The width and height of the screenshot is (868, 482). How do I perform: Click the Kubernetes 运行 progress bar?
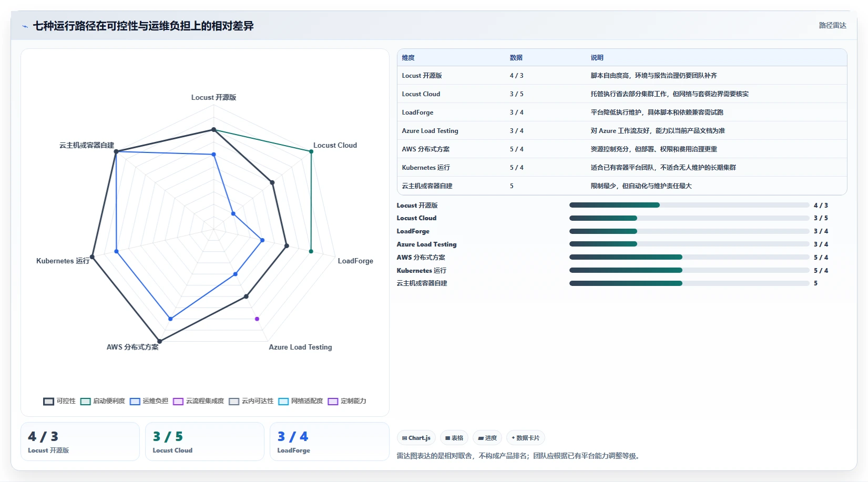pyautogui.click(x=689, y=270)
